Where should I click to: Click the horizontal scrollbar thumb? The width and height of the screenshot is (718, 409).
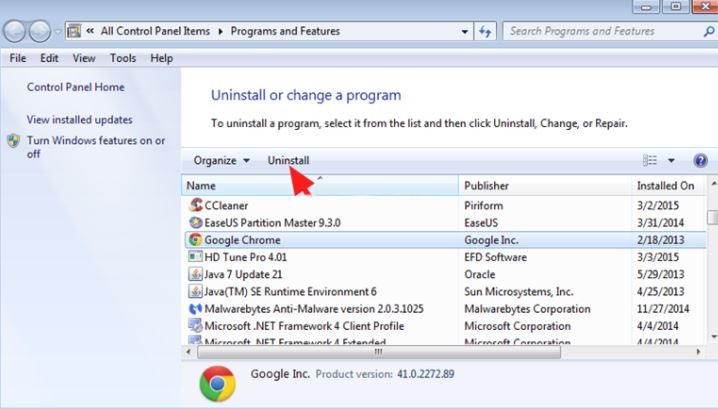coord(379,352)
